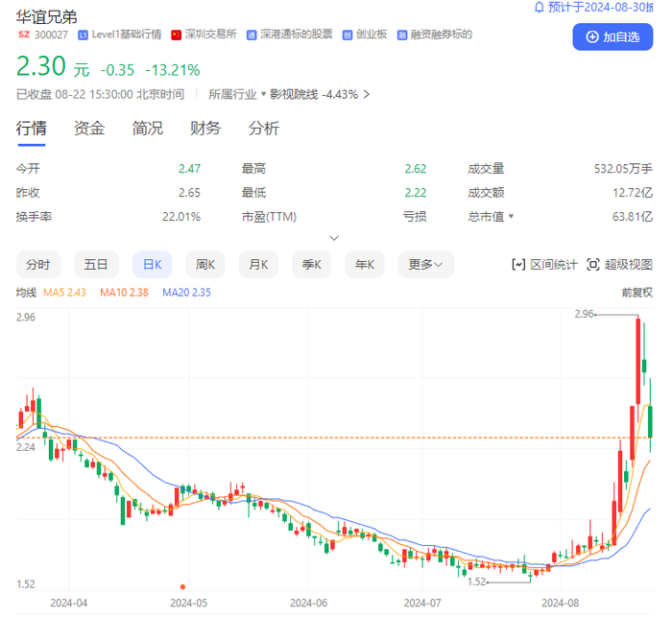
Task: Click the 2.96 high price marker
Action: 584,314
